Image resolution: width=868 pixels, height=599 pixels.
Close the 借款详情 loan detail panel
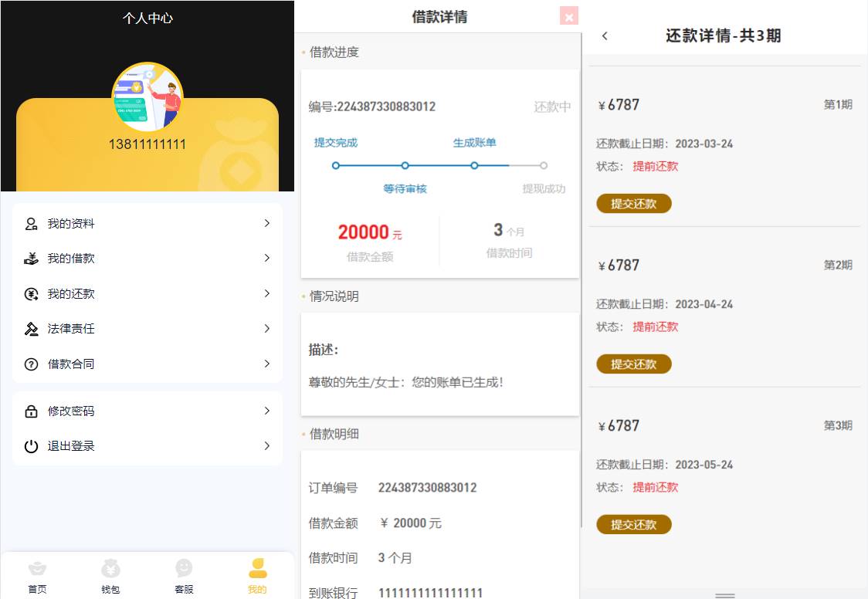click(569, 16)
